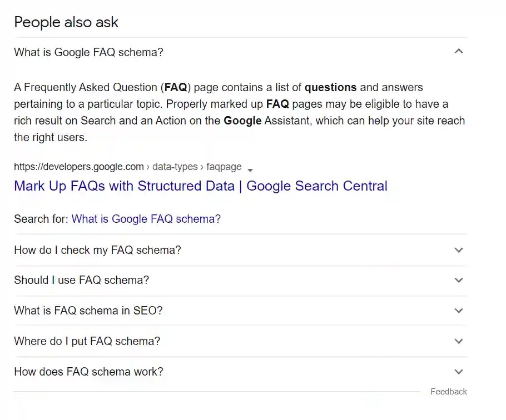Click the developers.google.com URL breadcrumb

78,167
